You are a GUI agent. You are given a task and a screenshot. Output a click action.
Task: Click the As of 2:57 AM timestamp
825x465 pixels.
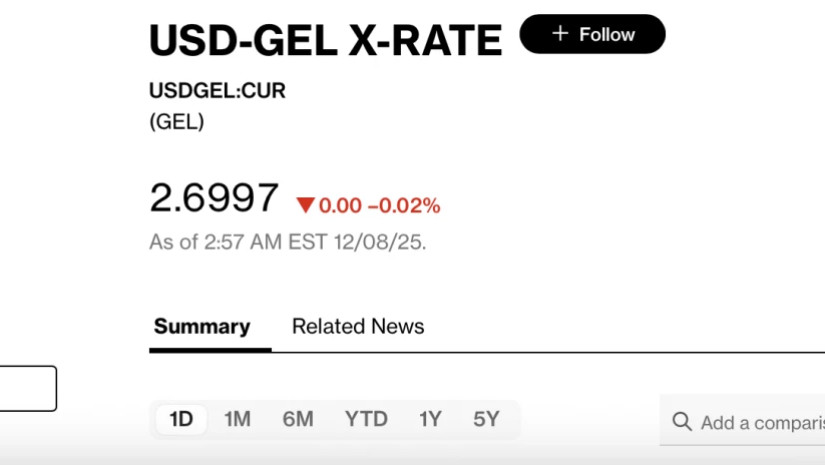[288, 242]
